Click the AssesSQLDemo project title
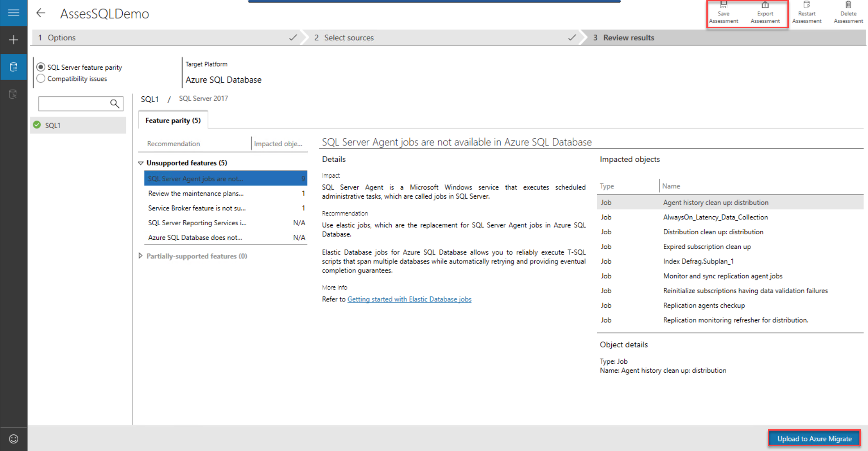This screenshot has width=868, height=451. point(105,14)
